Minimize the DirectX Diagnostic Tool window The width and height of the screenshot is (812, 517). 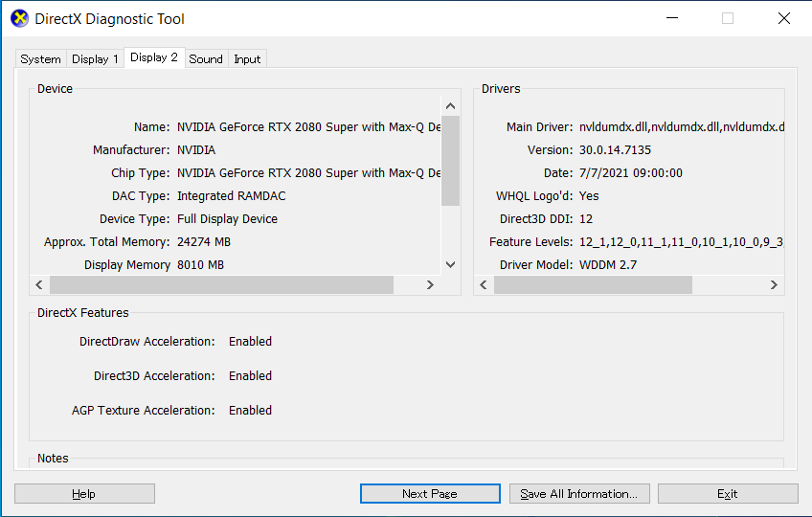pyautogui.click(x=671, y=18)
